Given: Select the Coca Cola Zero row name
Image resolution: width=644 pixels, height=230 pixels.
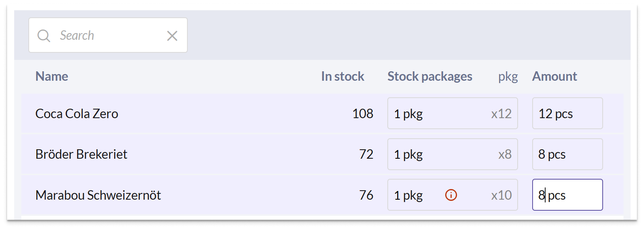Looking at the screenshot, I should click(x=77, y=114).
